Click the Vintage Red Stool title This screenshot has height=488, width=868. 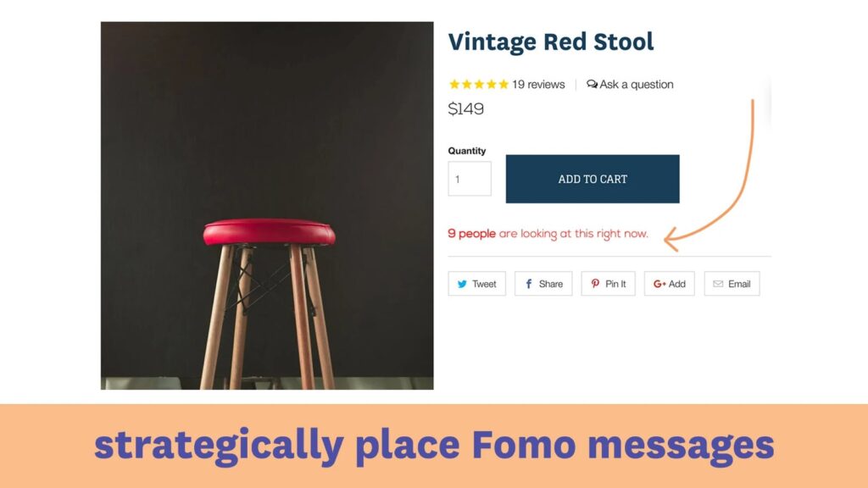(x=551, y=42)
